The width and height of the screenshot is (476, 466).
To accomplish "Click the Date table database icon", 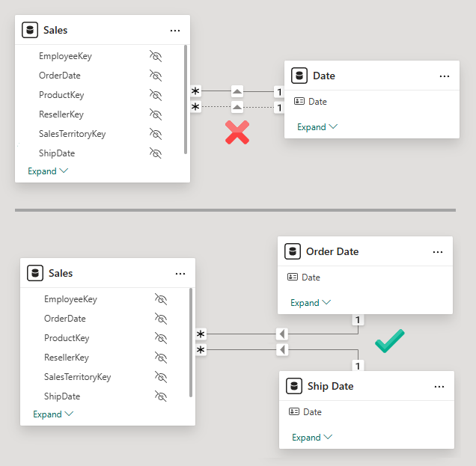I will (x=299, y=76).
